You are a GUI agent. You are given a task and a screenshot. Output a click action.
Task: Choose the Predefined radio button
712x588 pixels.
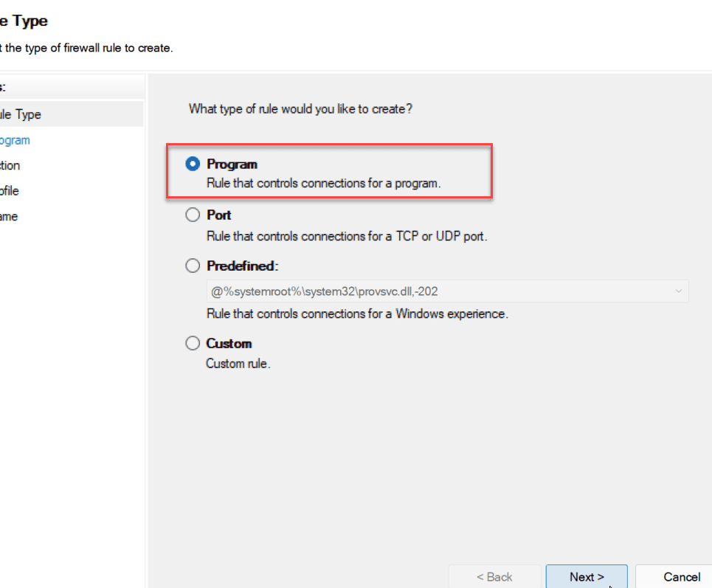click(x=193, y=266)
